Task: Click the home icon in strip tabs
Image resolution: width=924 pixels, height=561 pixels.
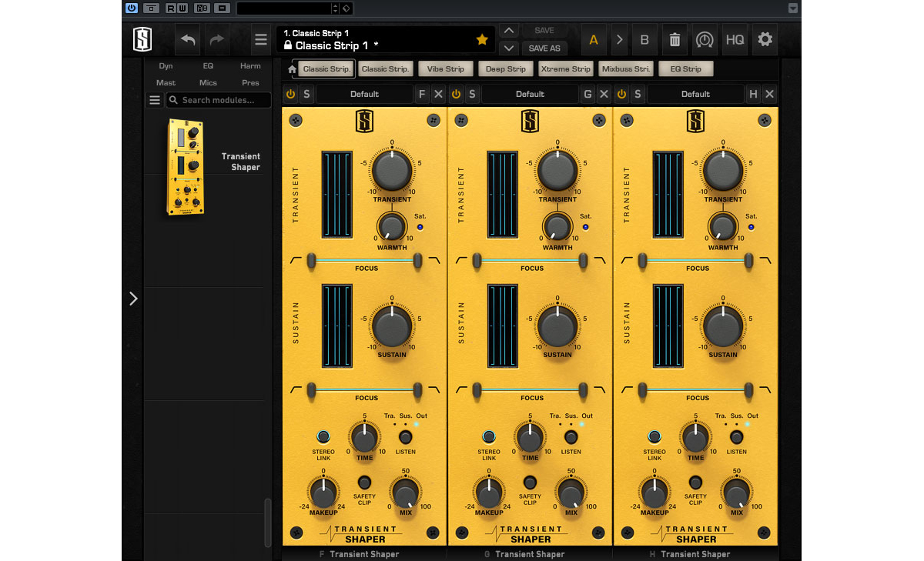Action: click(x=292, y=69)
